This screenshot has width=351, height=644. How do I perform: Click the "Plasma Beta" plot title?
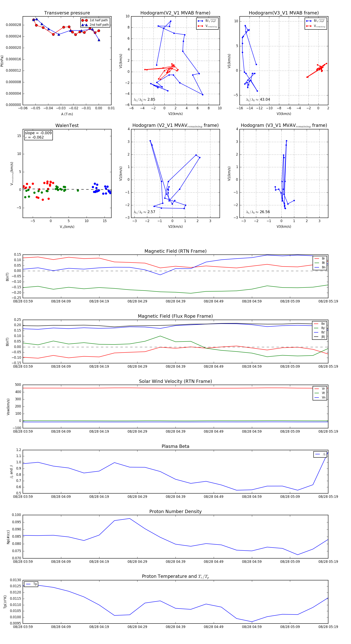(175, 447)
